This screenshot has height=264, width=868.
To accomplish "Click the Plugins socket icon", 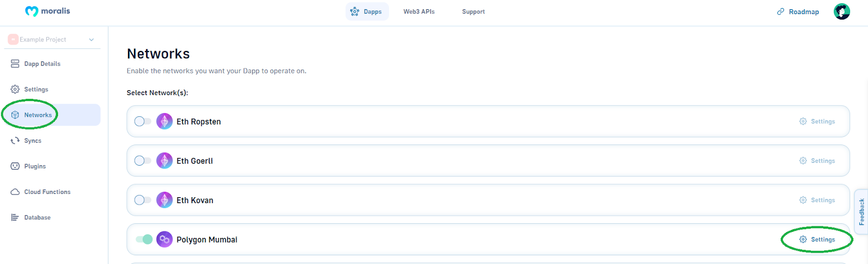I will 15,166.
